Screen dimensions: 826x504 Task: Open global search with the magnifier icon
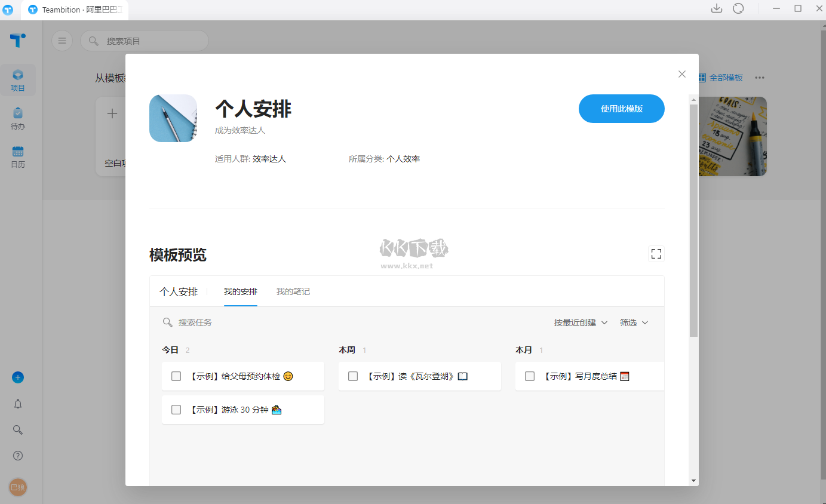(17, 429)
